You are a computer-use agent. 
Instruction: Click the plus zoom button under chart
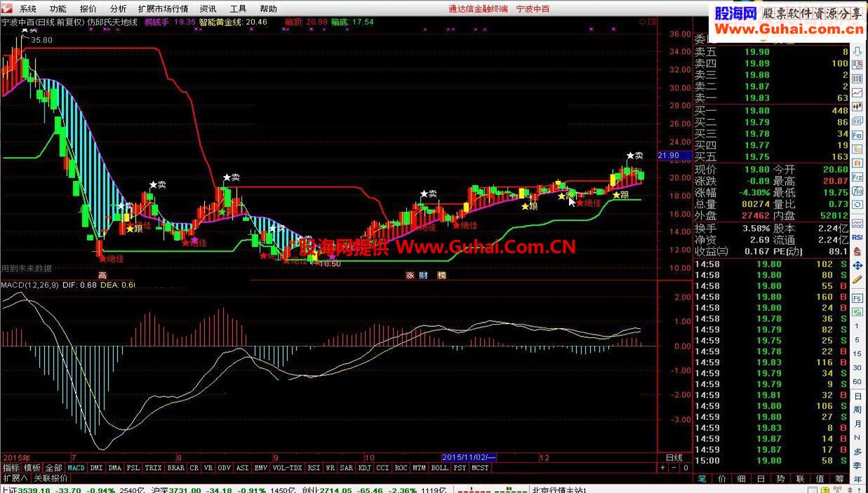(x=664, y=468)
